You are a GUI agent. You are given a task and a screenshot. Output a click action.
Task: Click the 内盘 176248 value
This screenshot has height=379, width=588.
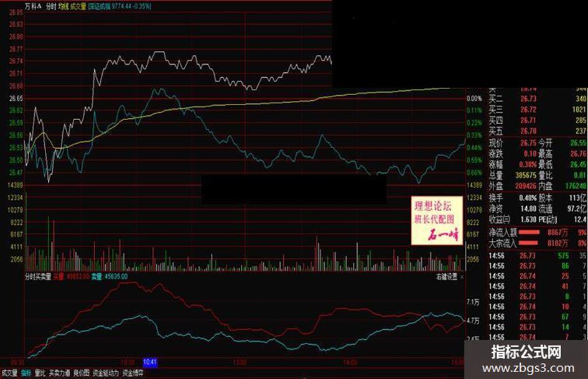(x=576, y=185)
